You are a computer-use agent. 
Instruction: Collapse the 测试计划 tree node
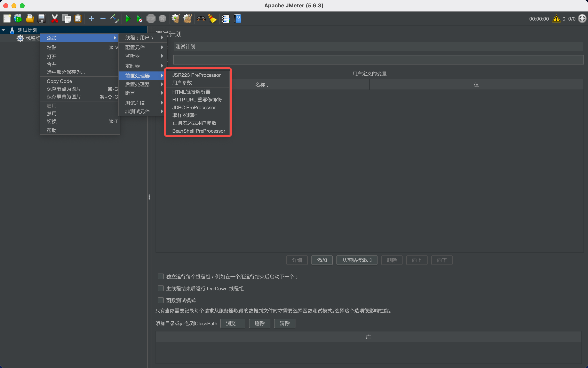pos(3,30)
